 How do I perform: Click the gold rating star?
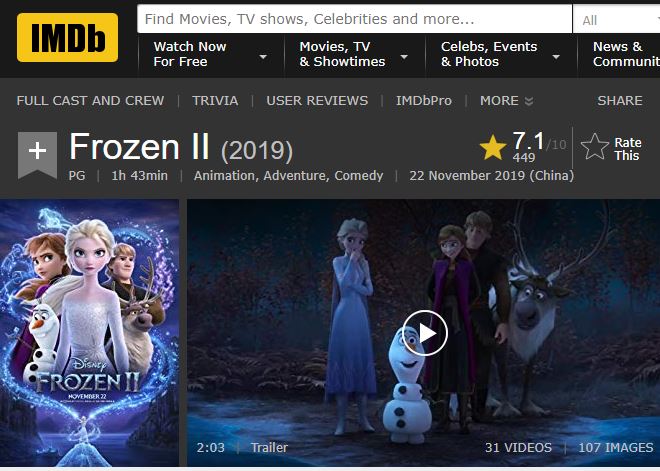pyautogui.click(x=492, y=148)
